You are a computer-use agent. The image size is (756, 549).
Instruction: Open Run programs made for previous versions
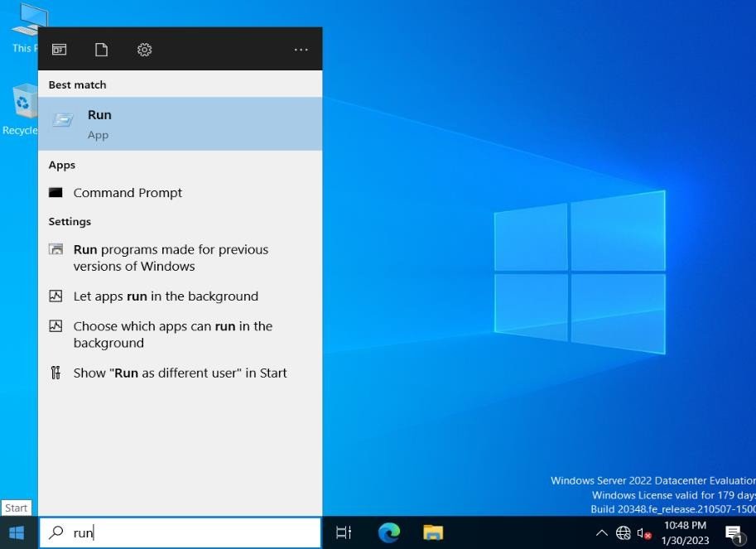tap(180, 258)
